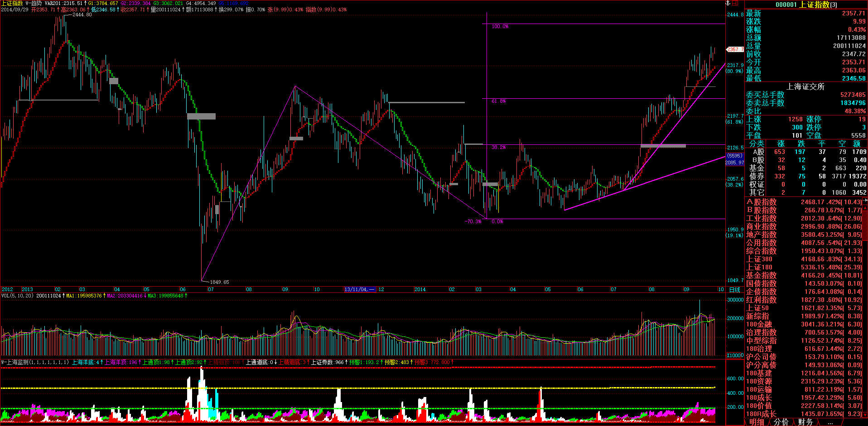868x426 pixels.
Task: Open the more tabs ellipsis
Action: 830,422
